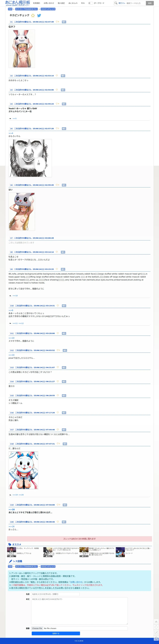This screenshot has width=159, height=644.
Task: Open top カテゴリ『TOUGH(タフ)』 breadcrumb link
Action: click(x=26, y=9)
